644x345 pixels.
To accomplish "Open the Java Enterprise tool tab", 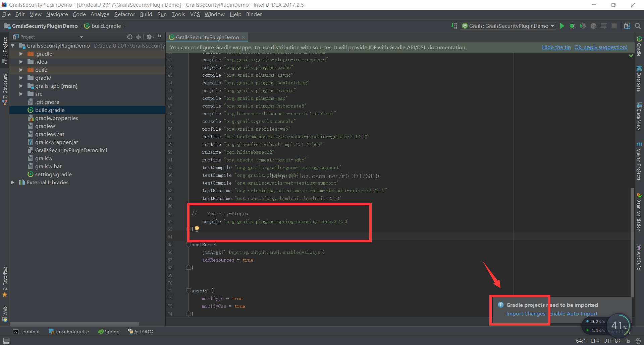I will pos(69,332).
